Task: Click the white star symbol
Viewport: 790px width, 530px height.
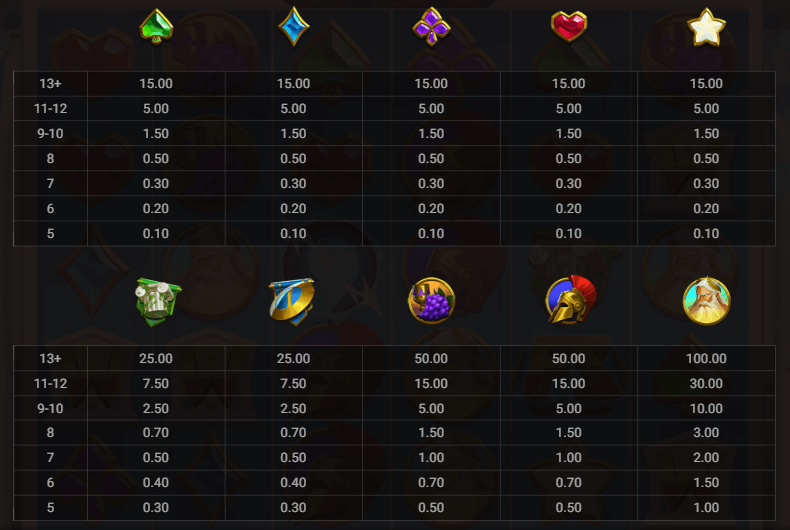Action: point(706,27)
